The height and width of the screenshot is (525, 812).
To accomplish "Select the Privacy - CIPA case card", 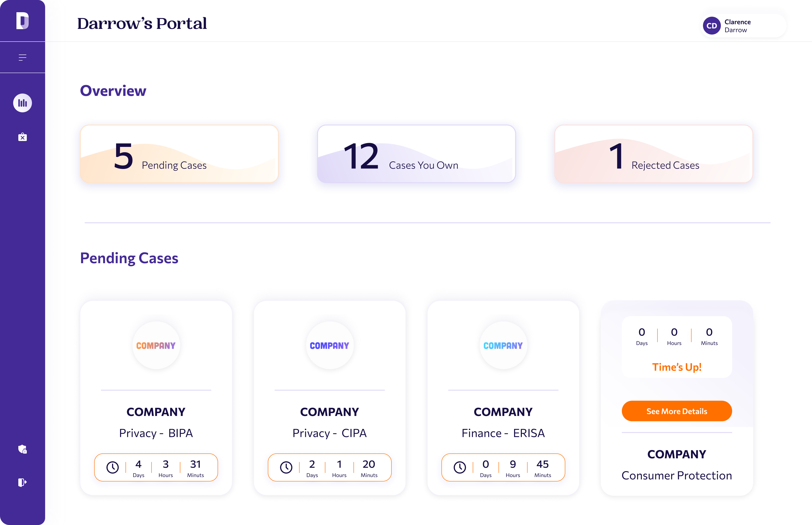I will [329, 398].
